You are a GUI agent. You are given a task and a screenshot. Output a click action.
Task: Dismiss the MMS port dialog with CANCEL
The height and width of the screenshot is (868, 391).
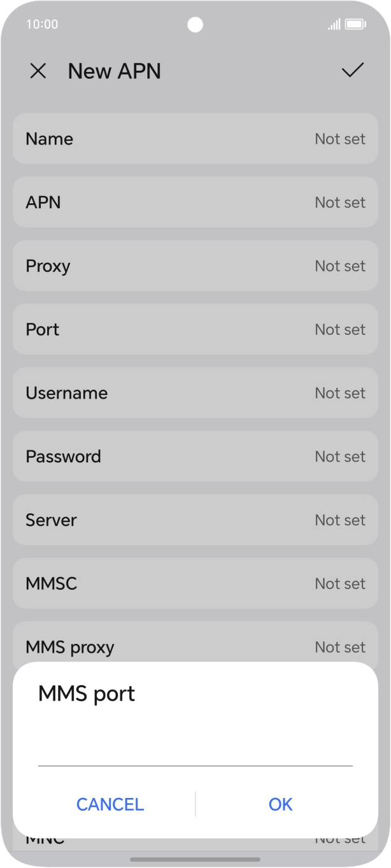[x=110, y=804]
